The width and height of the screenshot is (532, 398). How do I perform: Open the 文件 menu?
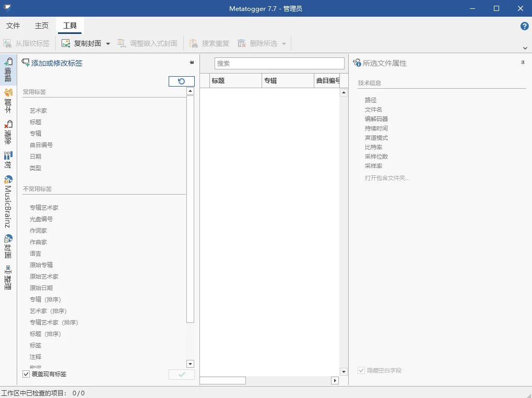tap(13, 26)
